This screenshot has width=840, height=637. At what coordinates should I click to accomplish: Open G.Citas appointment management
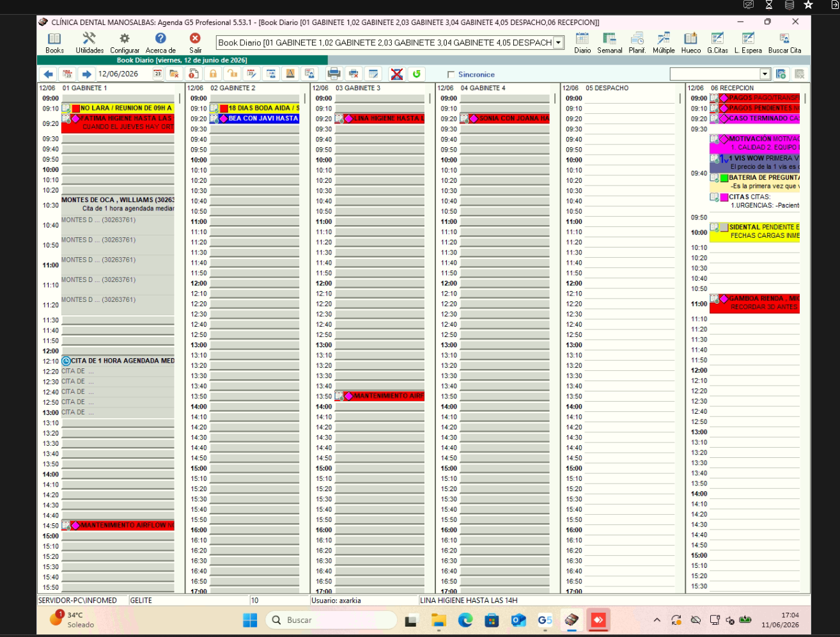pyautogui.click(x=717, y=43)
